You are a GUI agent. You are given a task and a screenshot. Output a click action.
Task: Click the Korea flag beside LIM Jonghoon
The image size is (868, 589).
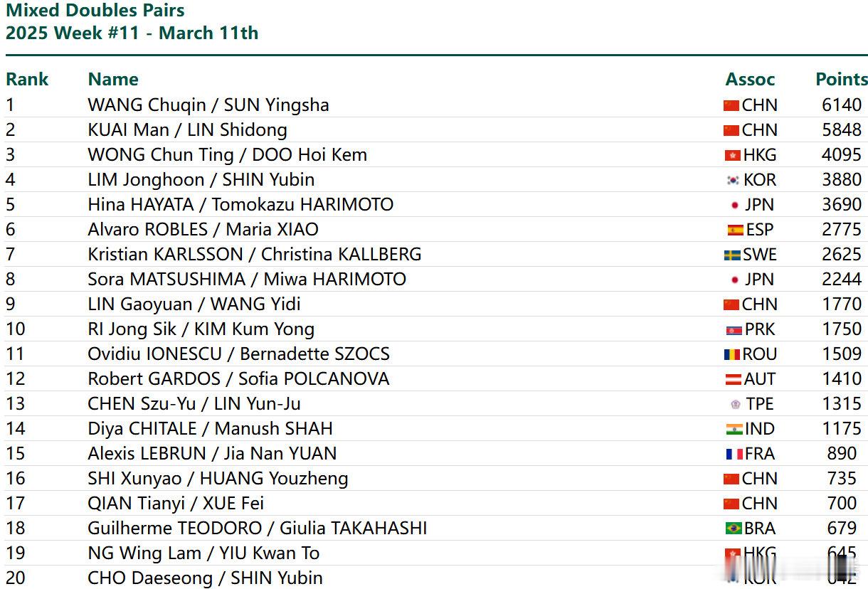click(734, 180)
